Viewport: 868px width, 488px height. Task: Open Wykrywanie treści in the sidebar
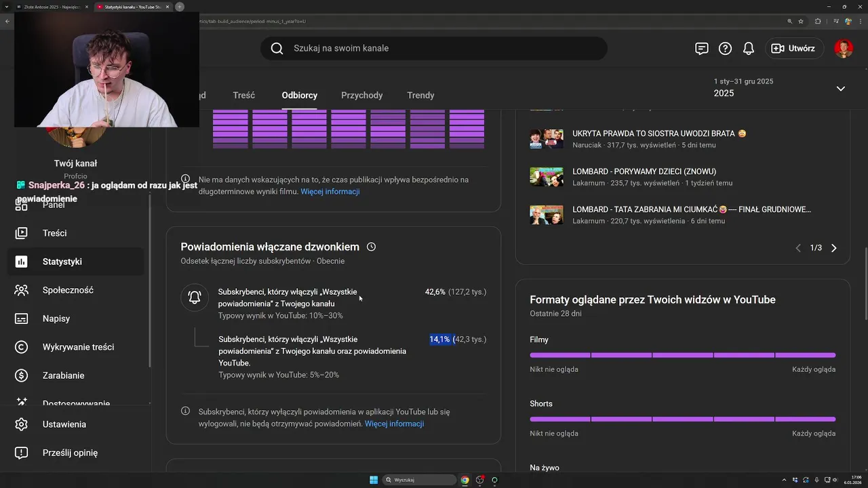[x=75, y=347]
